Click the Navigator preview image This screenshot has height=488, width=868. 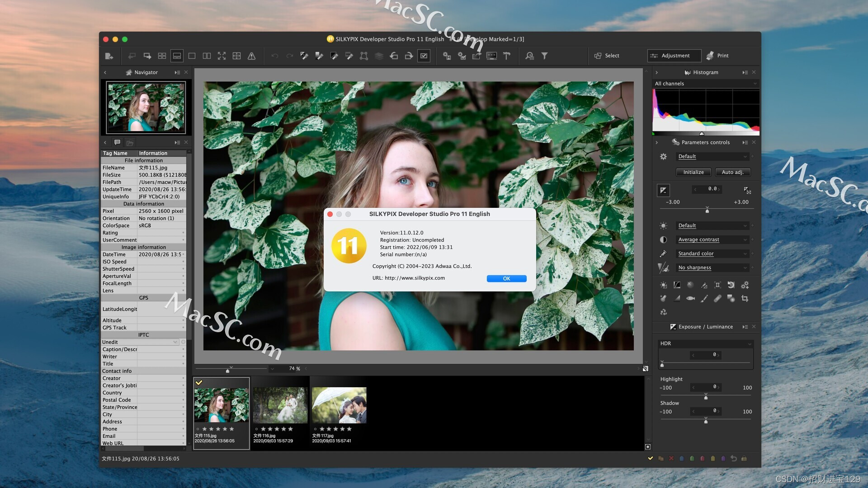(146, 107)
